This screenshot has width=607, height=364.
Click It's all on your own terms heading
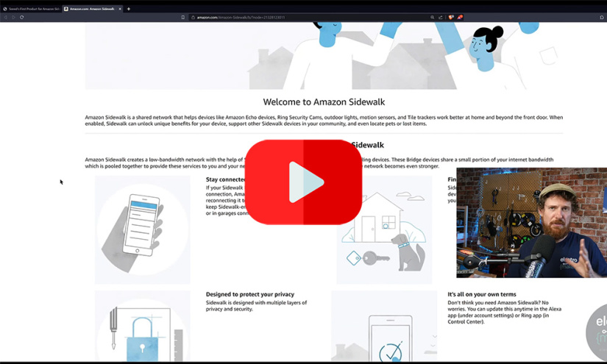click(x=482, y=294)
